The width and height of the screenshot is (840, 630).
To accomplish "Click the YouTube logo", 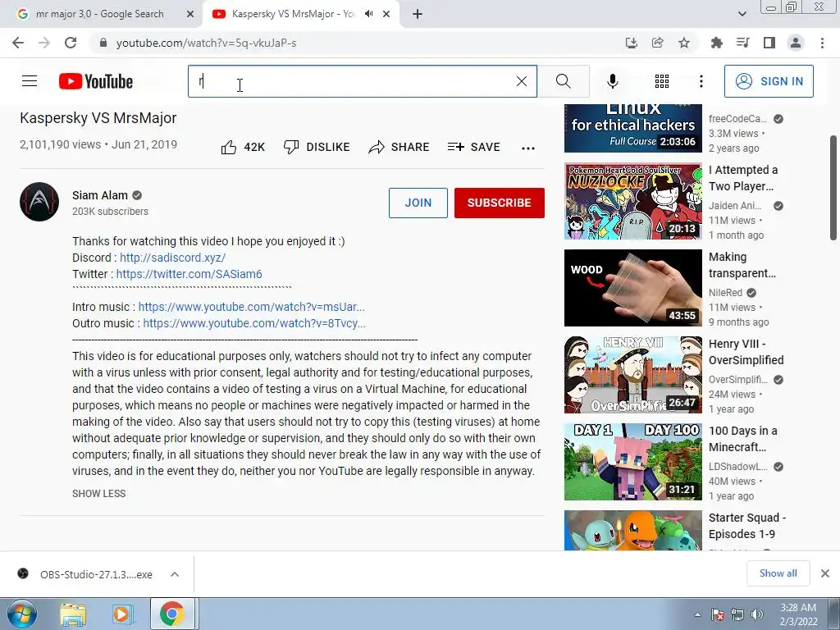I will [96, 81].
